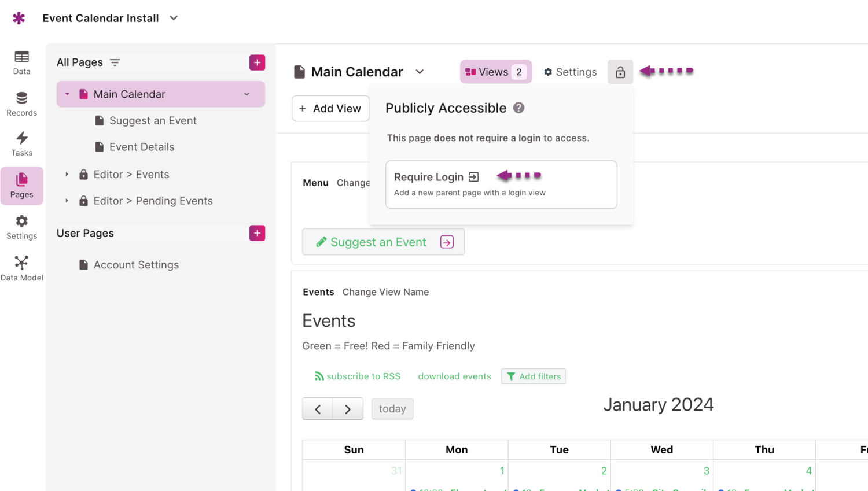Open the Data section in sidebar

pos(21,62)
